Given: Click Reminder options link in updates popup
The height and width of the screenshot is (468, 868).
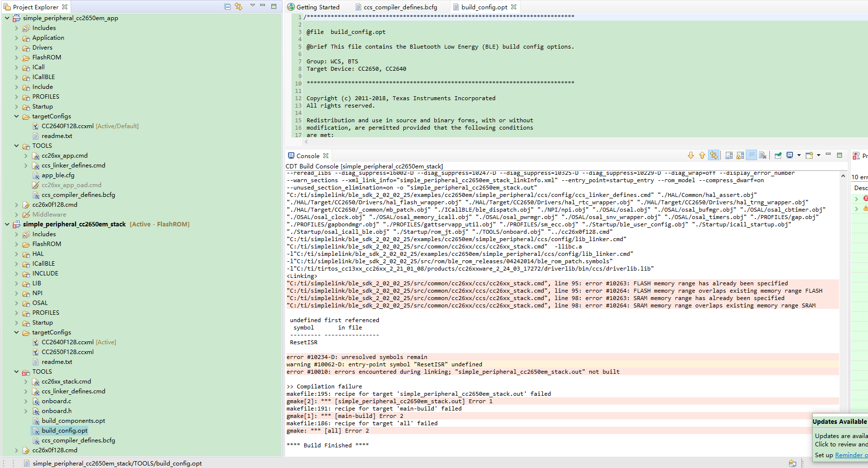Looking at the screenshot, I should 851,455.
